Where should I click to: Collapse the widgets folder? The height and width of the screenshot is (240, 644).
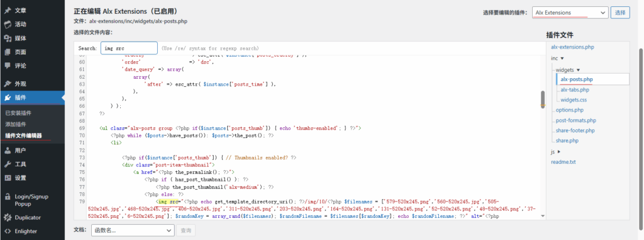tap(568, 70)
